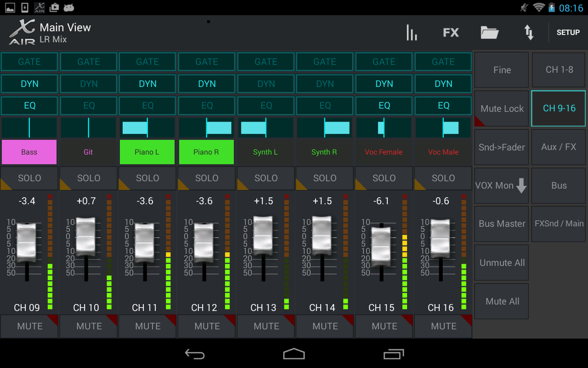This screenshot has height=368, width=588.
Task: Open Voc Female channel by tapping its name
Action: [384, 152]
